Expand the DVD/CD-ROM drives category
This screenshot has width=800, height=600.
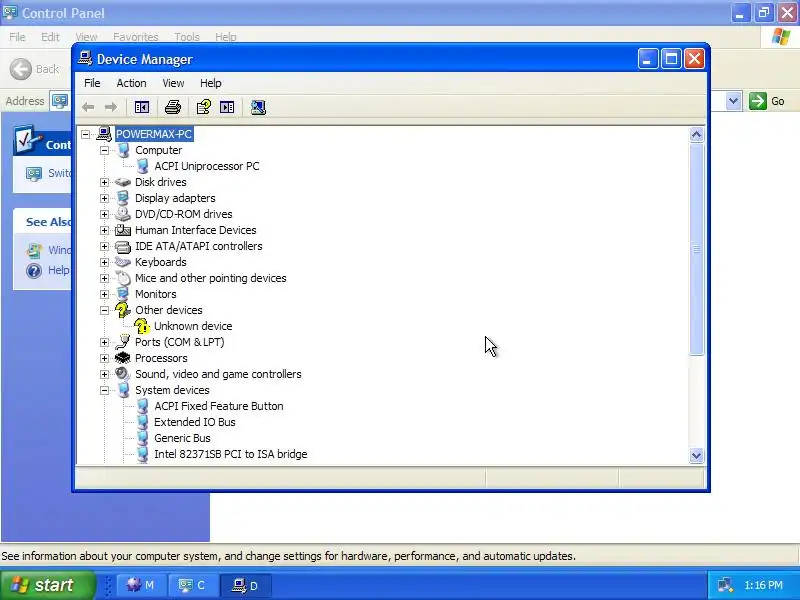tap(105, 214)
